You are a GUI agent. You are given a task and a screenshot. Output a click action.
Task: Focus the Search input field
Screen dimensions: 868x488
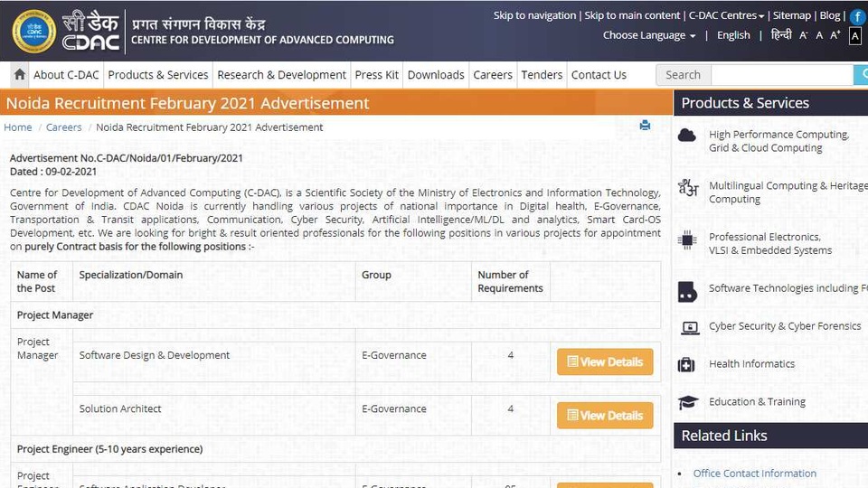pyautogui.click(x=781, y=75)
